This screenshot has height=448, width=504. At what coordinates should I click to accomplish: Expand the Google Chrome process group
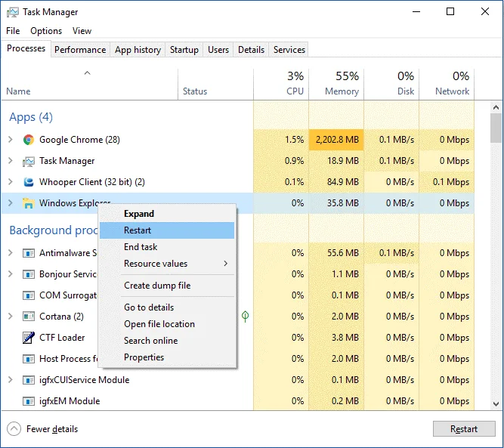pyautogui.click(x=11, y=140)
